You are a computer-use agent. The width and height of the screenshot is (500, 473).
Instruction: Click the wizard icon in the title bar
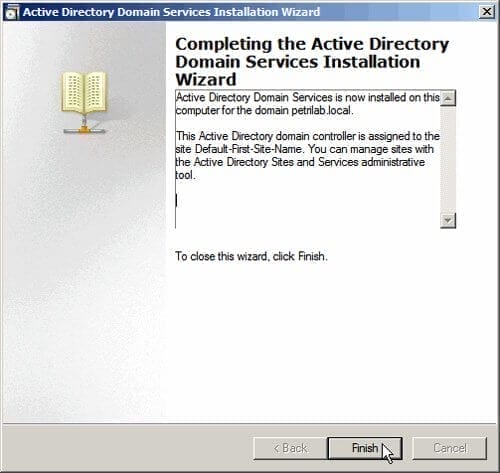12,12
